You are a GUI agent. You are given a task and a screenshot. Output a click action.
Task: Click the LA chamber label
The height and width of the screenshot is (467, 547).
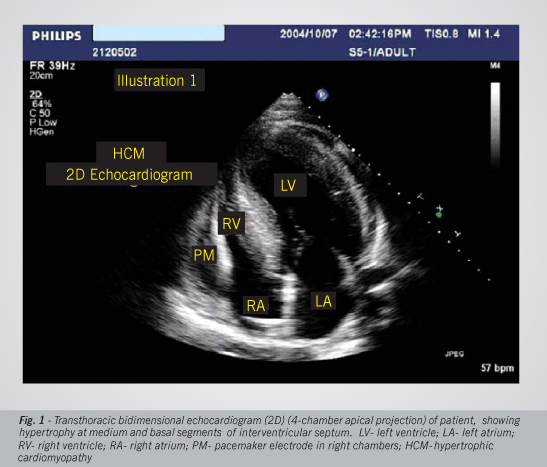coord(323,301)
